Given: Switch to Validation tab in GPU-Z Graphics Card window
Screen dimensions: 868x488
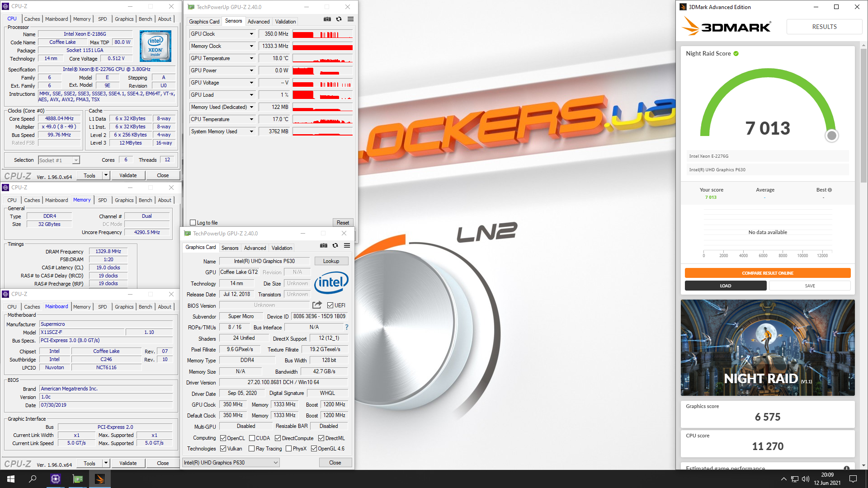Looking at the screenshot, I should 282,248.
